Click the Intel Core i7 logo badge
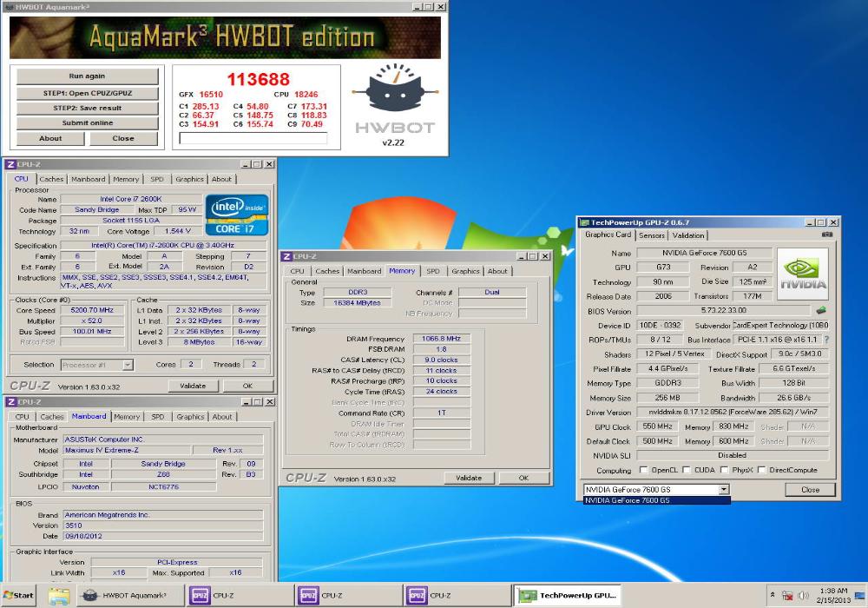 click(237, 215)
